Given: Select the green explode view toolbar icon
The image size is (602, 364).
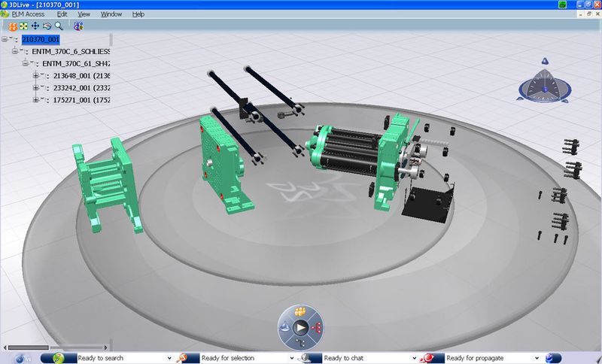Looking at the screenshot, I should tap(24, 26).
